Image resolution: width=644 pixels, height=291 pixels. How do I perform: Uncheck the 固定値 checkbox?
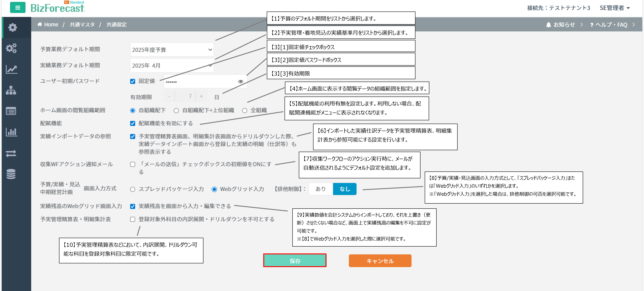[133, 81]
